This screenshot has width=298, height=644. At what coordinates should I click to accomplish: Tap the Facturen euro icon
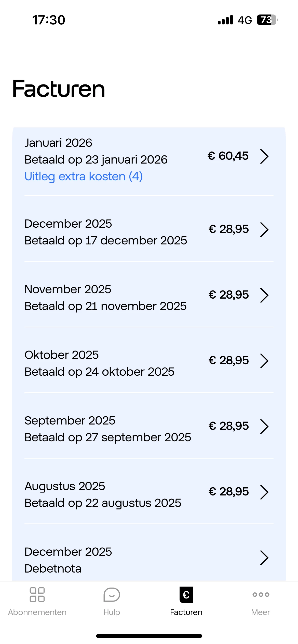186,595
